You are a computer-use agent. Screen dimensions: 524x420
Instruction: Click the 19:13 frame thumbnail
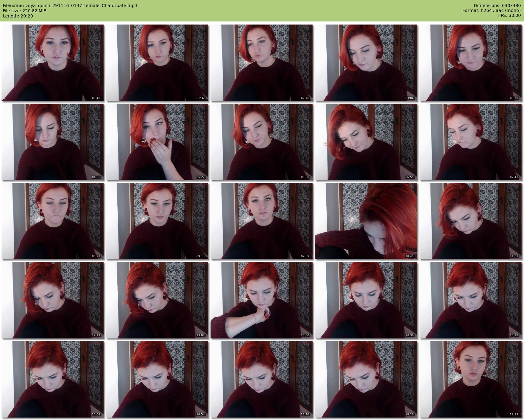pos(471,379)
